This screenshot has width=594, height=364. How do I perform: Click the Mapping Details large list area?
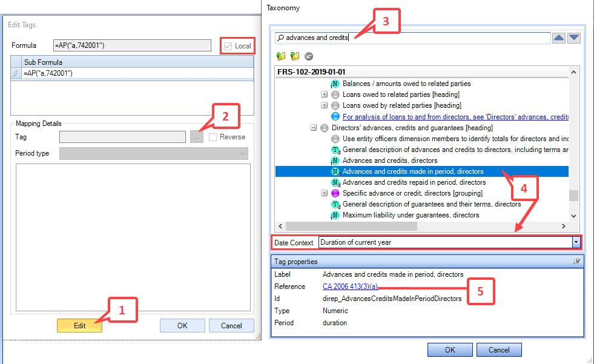click(x=133, y=237)
